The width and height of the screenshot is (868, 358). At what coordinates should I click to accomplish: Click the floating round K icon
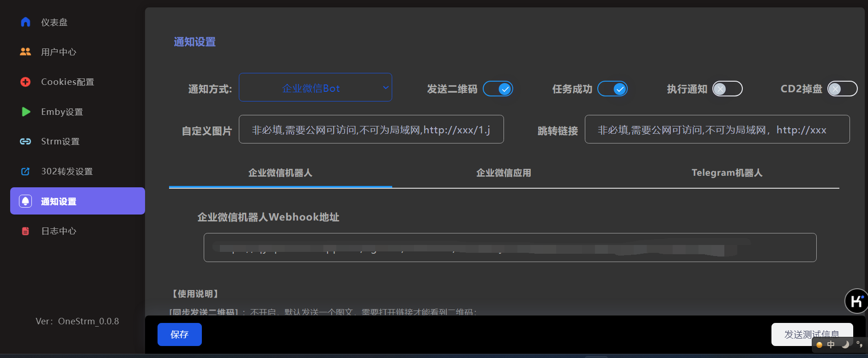856,301
